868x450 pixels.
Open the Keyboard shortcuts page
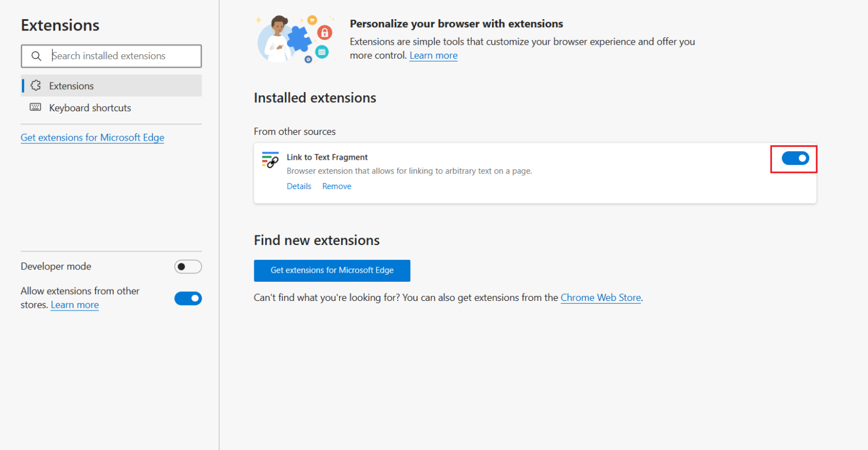(x=90, y=108)
